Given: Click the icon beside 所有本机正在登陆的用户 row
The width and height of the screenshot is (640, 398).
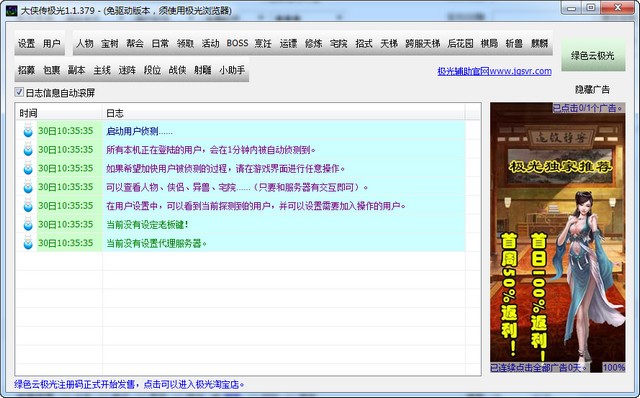Looking at the screenshot, I should click(x=28, y=150).
